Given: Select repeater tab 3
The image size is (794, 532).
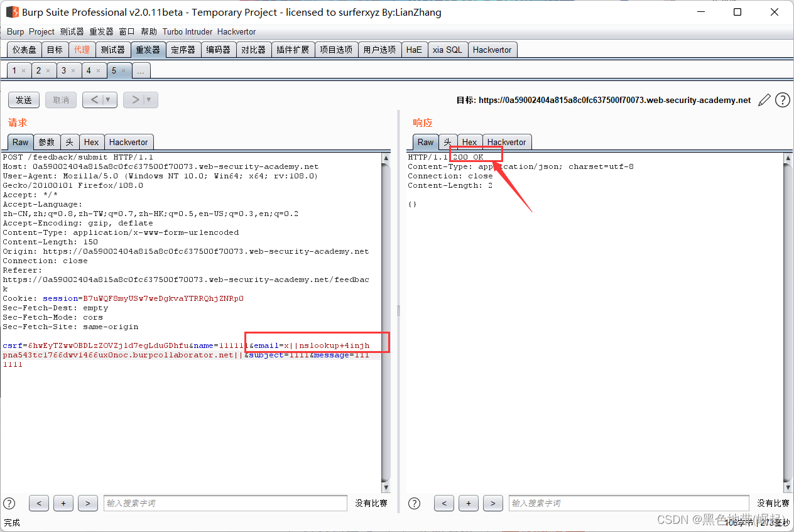Looking at the screenshot, I should click(x=63, y=71).
